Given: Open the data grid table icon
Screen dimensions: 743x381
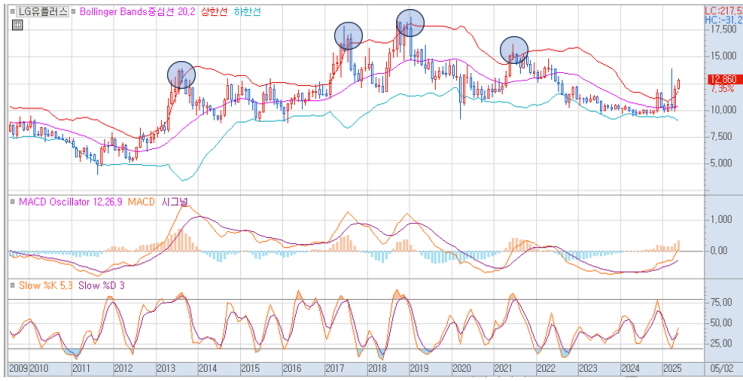Looking at the screenshot, I should pyautogui.click(x=17, y=25).
